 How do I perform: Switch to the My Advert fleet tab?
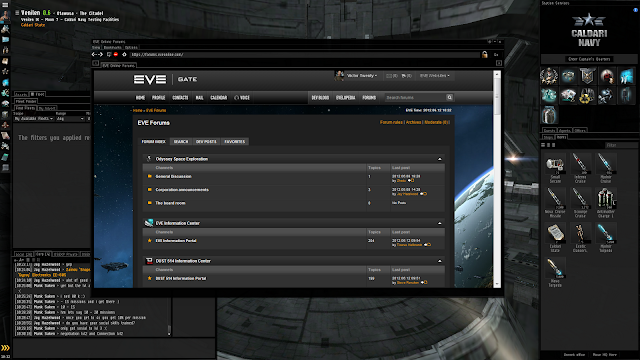pyautogui.click(x=47, y=109)
